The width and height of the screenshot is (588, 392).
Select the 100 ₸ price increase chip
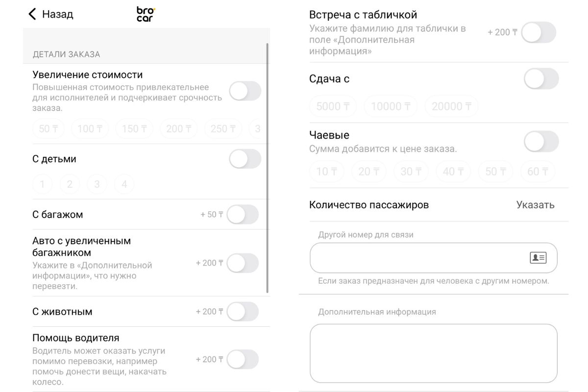click(x=90, y=129)
